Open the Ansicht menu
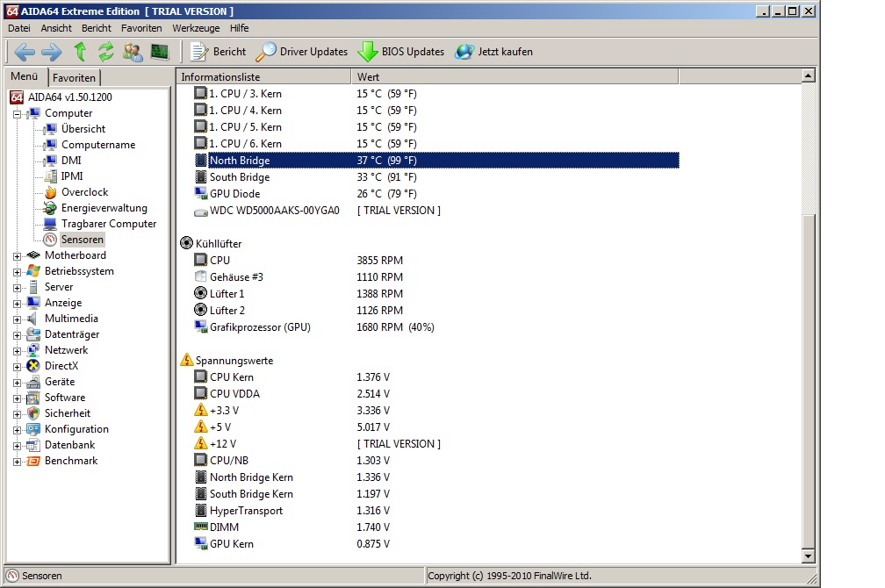This screenshot has height=588, width=885. click(x=56, y=28)
